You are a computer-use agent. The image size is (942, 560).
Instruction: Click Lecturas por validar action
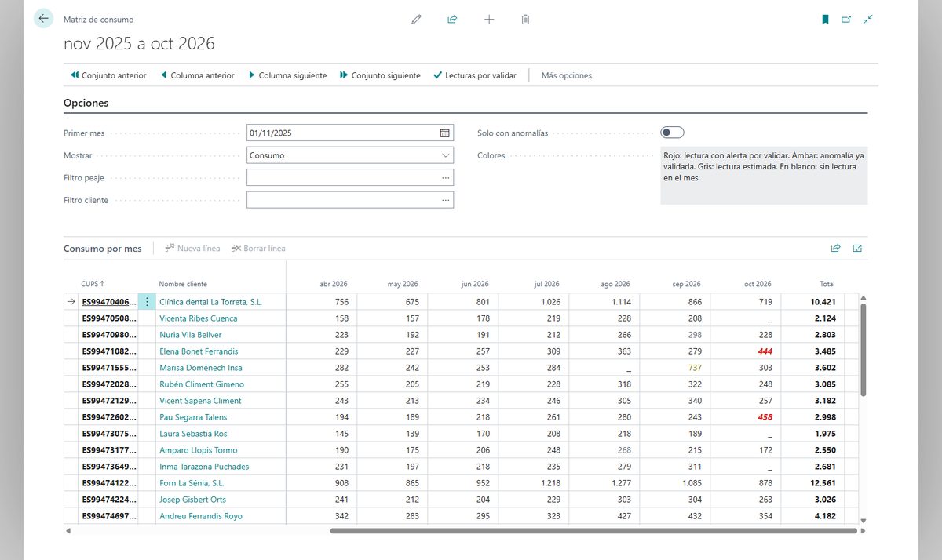(x=475, y=75)
